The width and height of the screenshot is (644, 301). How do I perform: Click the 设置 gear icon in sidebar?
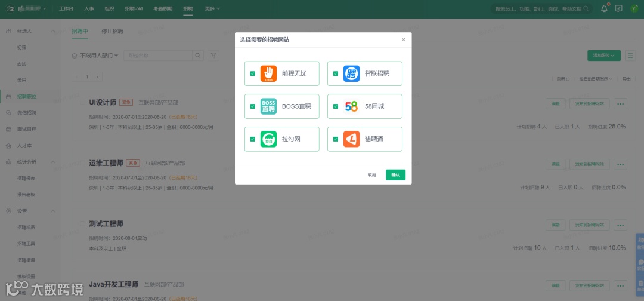pos(8,211)
